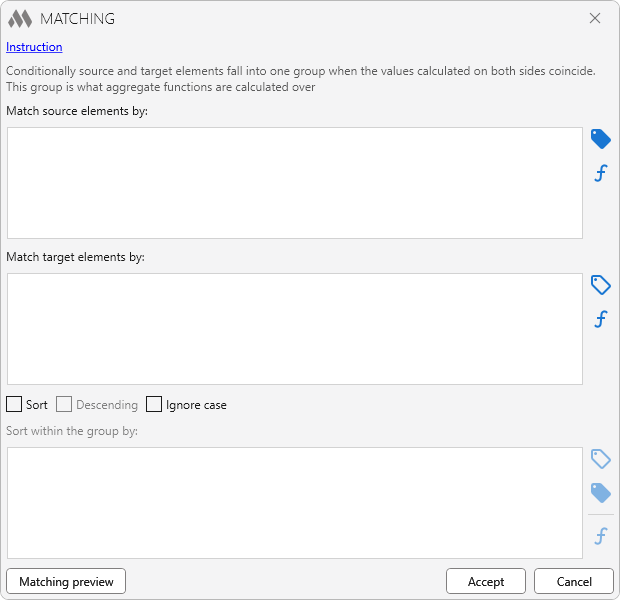Close the MATCHING dialog window
The height and width of the screenshot is (600, 620).
point(595,18)
